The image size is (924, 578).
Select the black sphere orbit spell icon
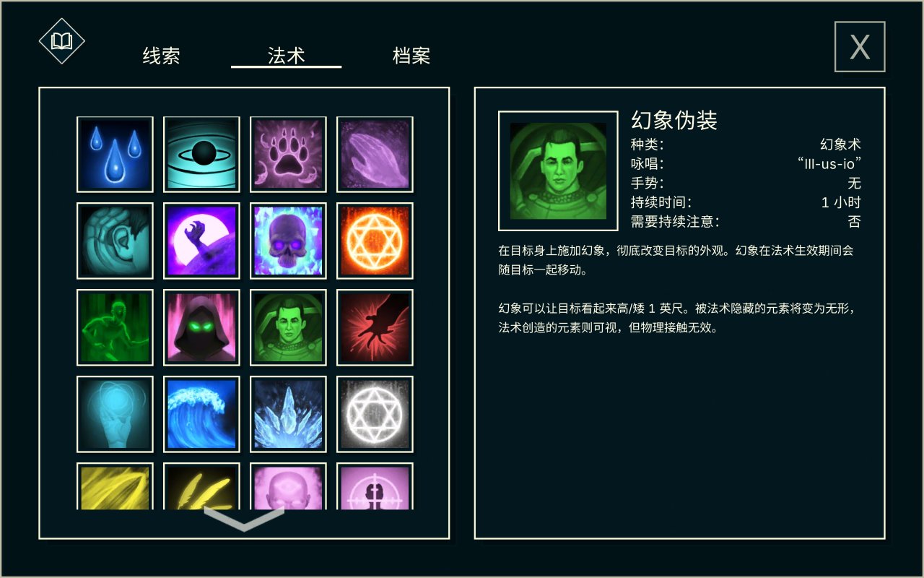coord(201,155)
